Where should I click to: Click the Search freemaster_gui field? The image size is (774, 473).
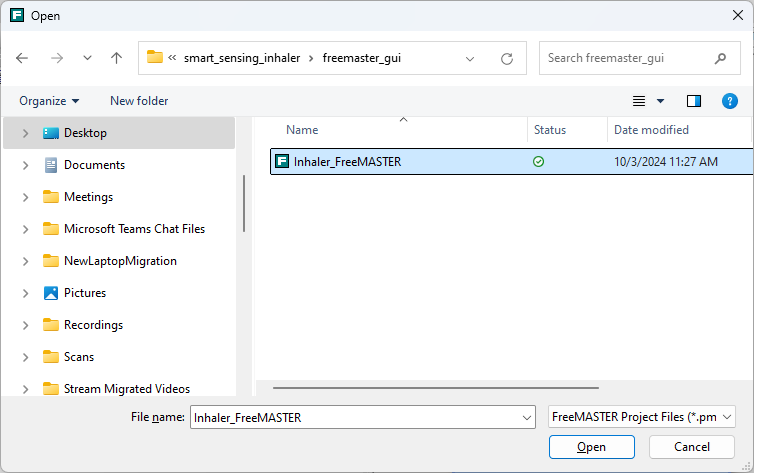(x=640, y=58)
